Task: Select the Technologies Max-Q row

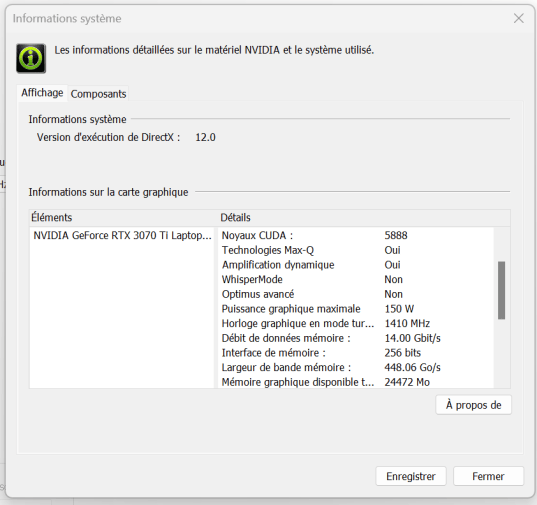Action: [356, 250]
